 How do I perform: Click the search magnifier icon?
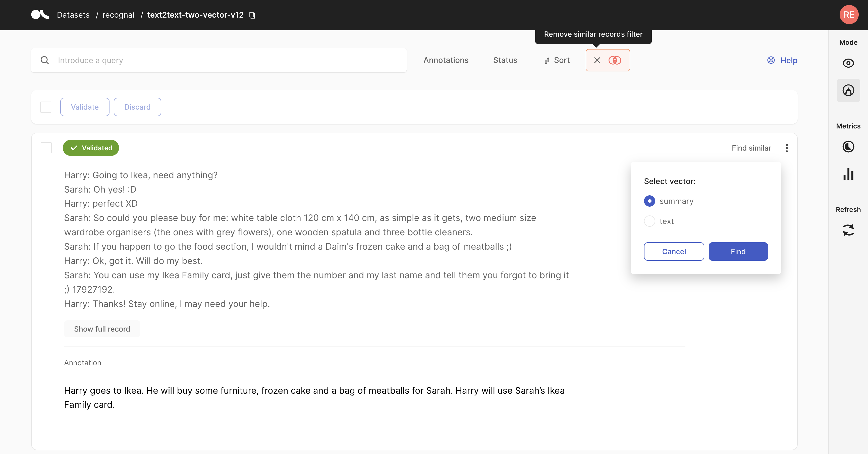tap(44, 60)
